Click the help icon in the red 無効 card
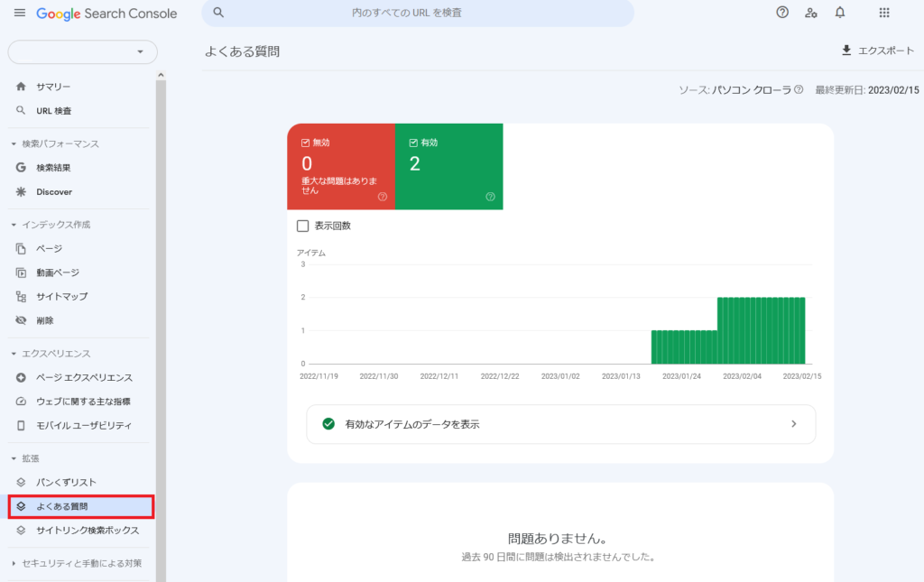The height and width of the screenshot is (582, 924). tap(383, 197)
